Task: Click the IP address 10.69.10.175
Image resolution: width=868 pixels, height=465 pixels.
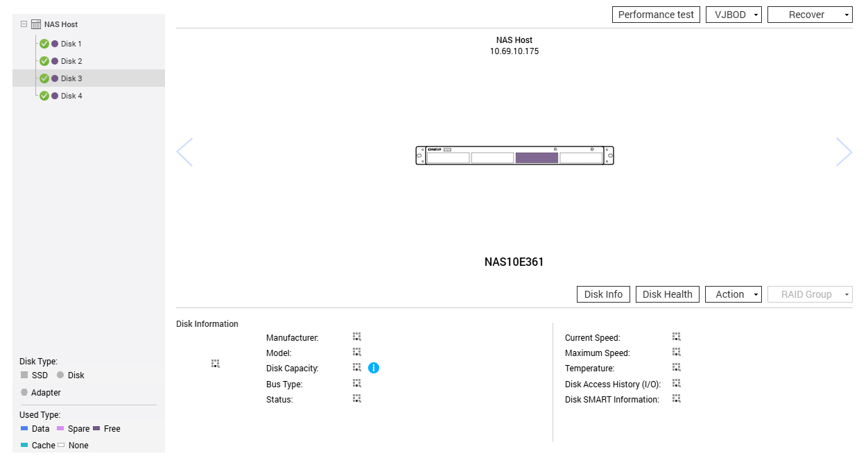Action: pyautogui.click(x=514, y=51)
